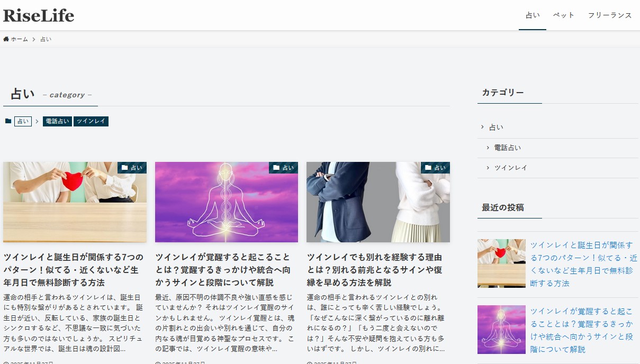Click the RiseLife site logo
Screen dimensions: 640x364
click(x=39, y=15)
